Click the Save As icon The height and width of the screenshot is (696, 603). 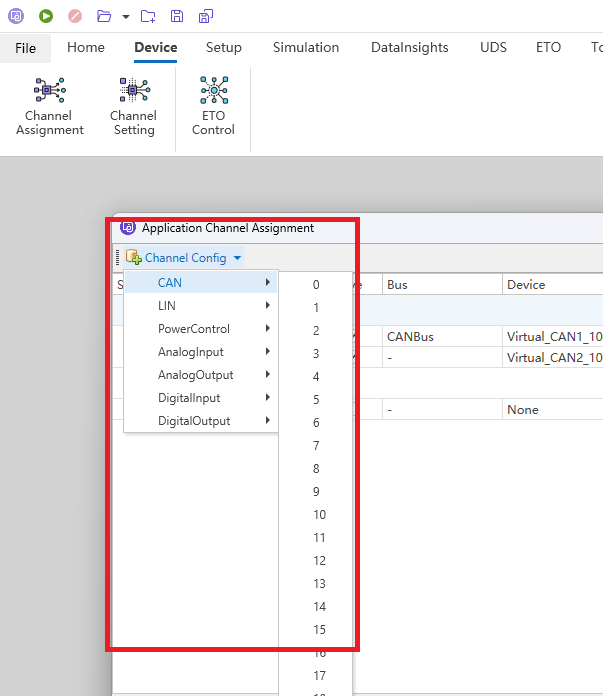click(x=205, y=16)
